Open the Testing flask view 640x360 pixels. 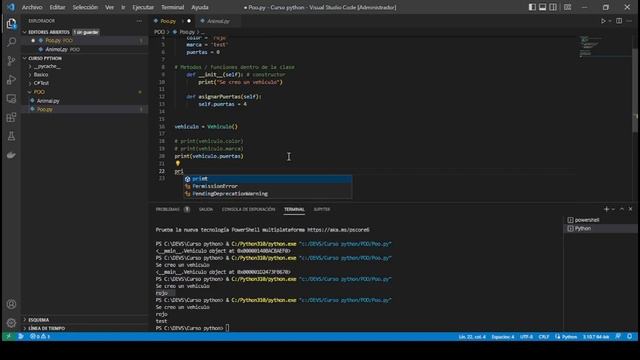click(11, 136)
